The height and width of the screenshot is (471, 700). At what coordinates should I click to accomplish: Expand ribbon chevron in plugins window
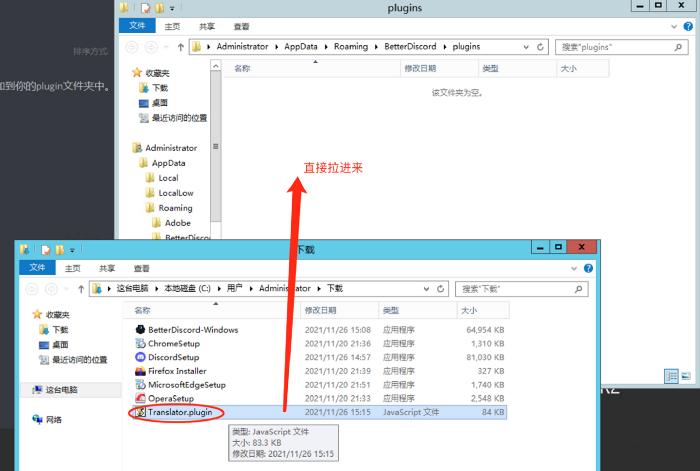(x=674, y=26)
